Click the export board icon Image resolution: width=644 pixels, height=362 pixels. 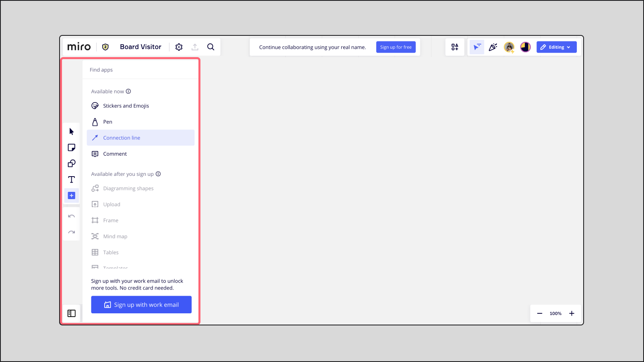[x=195, y=47]
